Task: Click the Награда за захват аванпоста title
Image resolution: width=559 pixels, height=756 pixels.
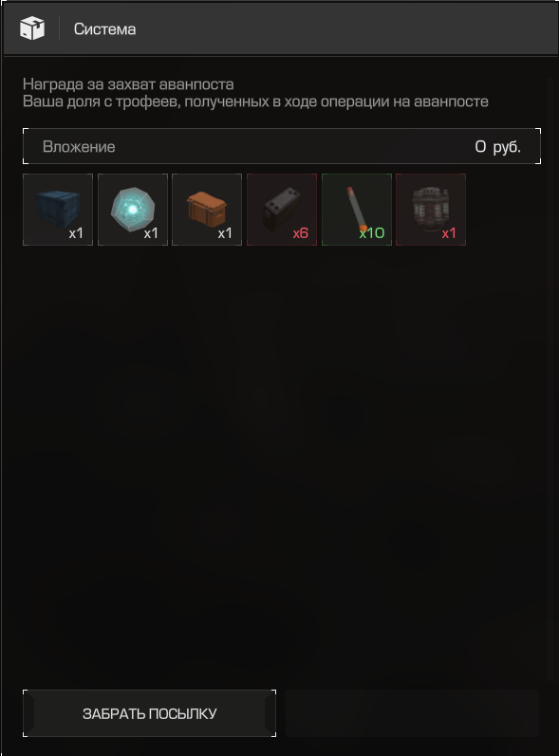Action: (x=128, y=84)
